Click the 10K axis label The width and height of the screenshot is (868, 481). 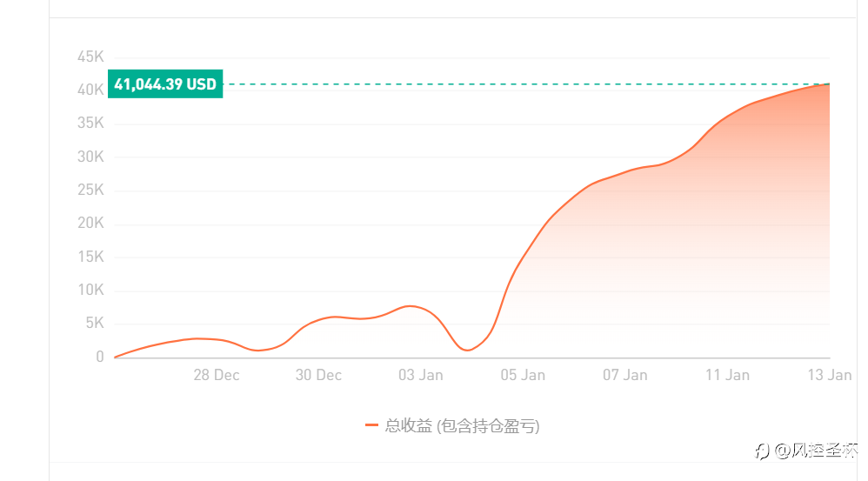(90, 290)
